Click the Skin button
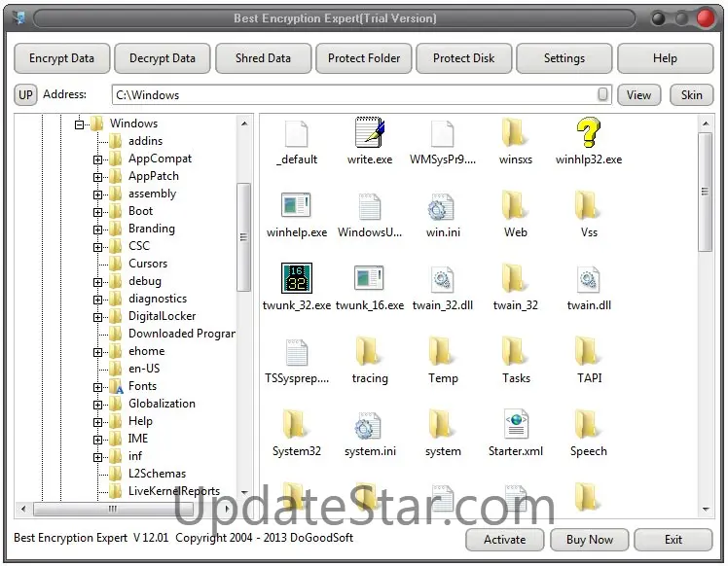Viewport: 728px width, 566px height. pos(691,94)
